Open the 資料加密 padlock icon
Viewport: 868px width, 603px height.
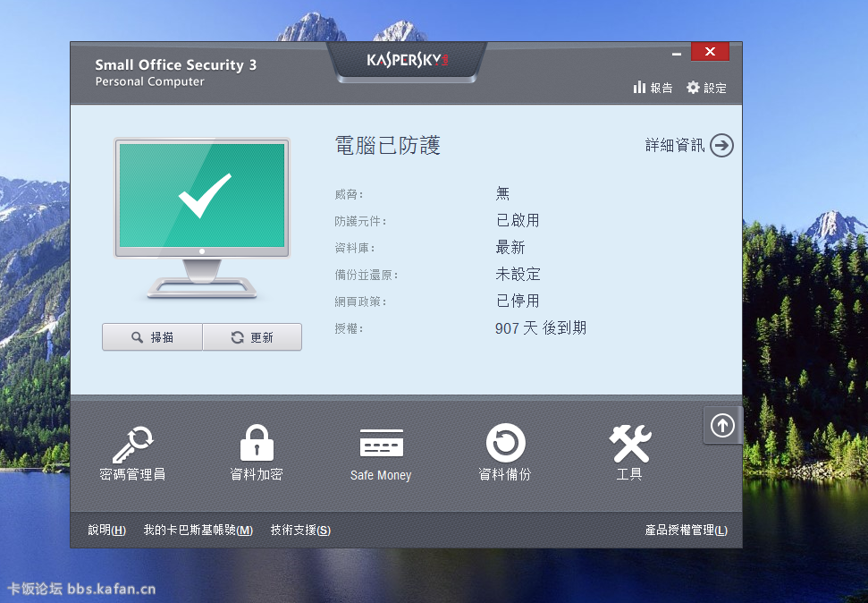(x=257, y=443)
